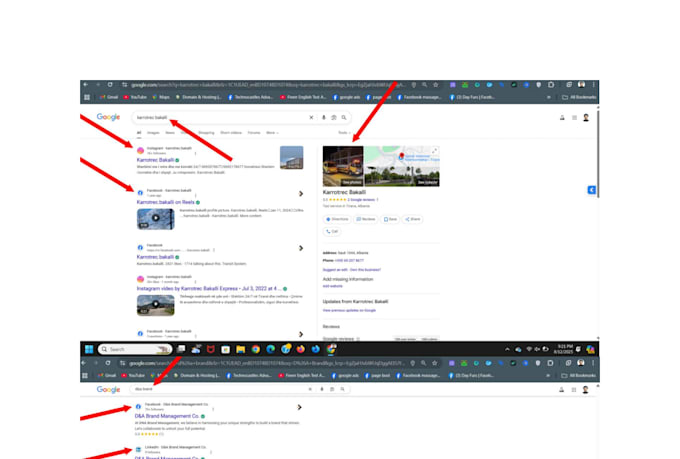Open Microsoft Edge from the taskbar
680x459 pixels.
271,349
